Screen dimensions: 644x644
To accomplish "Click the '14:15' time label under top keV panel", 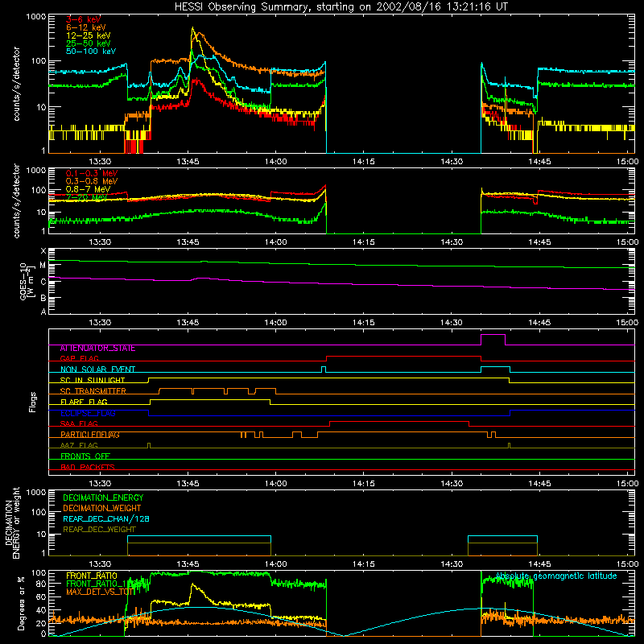I will pyautogui.click(x=364, y=162).
